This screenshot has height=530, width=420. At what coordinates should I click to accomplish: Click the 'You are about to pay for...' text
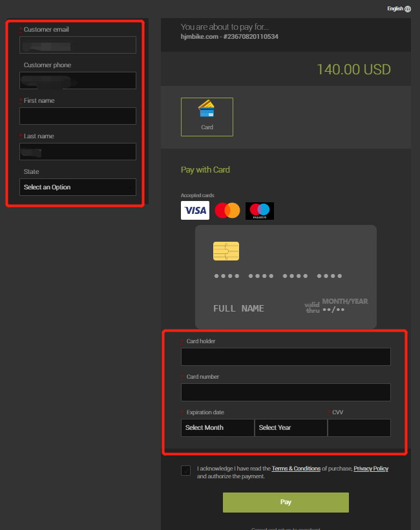click(224, 26)
